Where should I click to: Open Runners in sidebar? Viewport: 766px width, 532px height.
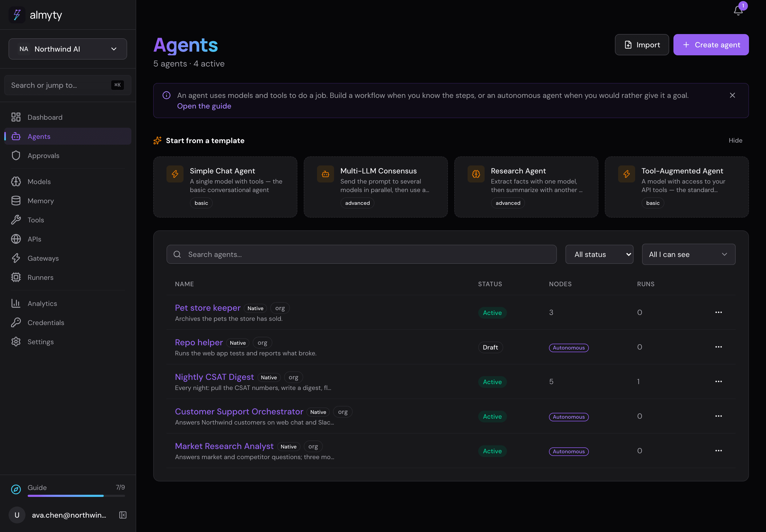pyautogui.click(x=68, y=277)
